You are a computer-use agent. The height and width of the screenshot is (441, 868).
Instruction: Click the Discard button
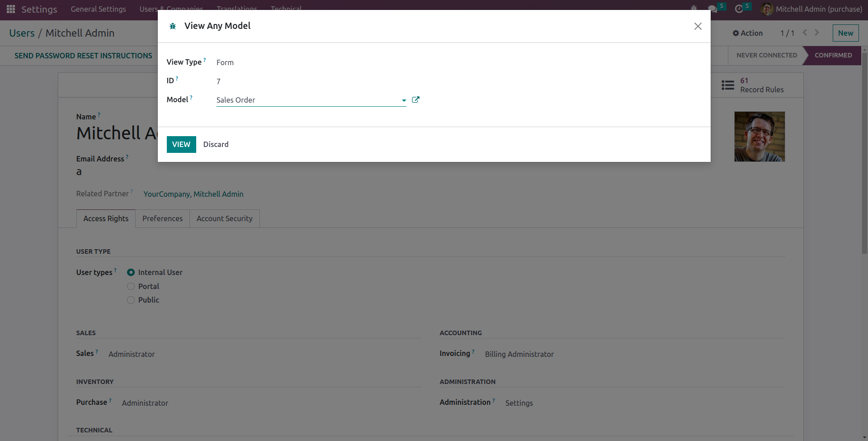(x=216, y=144)
